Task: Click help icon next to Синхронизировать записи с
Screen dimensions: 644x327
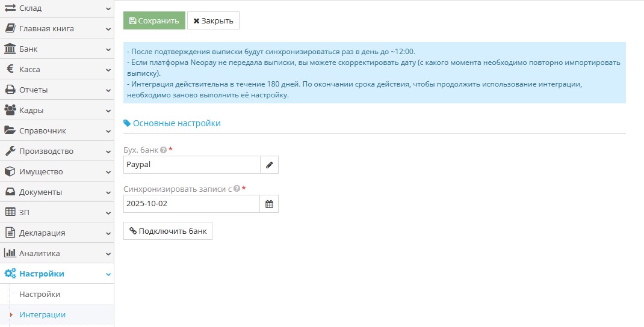Action: pyautogui.click(x=237, y=189)
